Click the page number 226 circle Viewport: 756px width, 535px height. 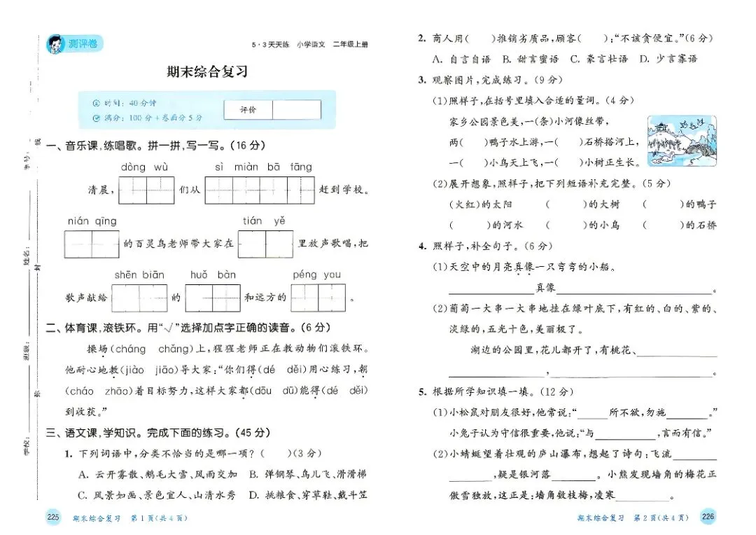(707, 516)
